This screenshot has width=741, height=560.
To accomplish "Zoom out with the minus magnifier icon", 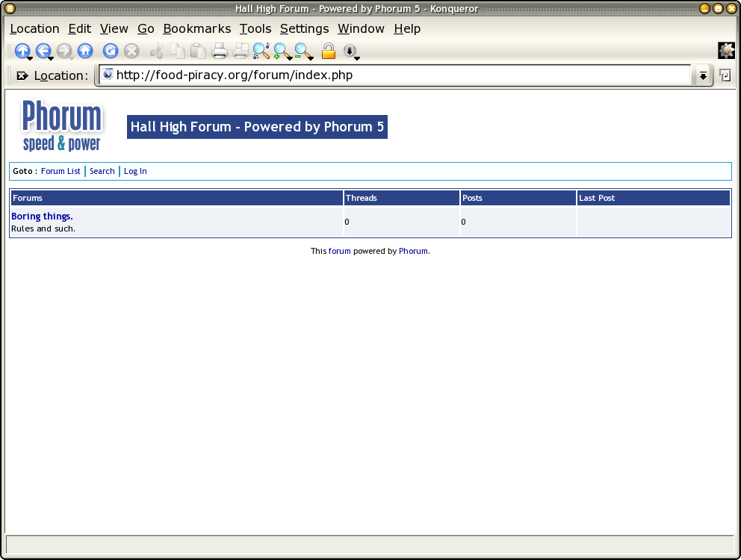I will tap(303, 51).
